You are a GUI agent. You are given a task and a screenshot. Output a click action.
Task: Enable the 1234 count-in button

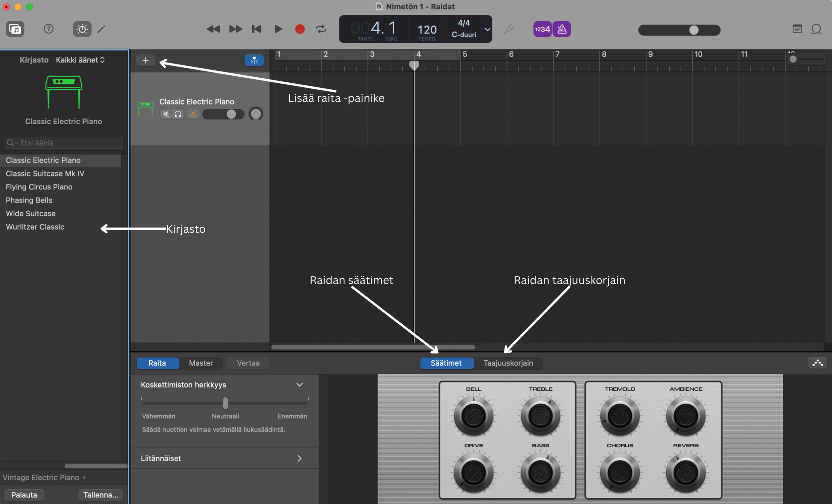542,29
